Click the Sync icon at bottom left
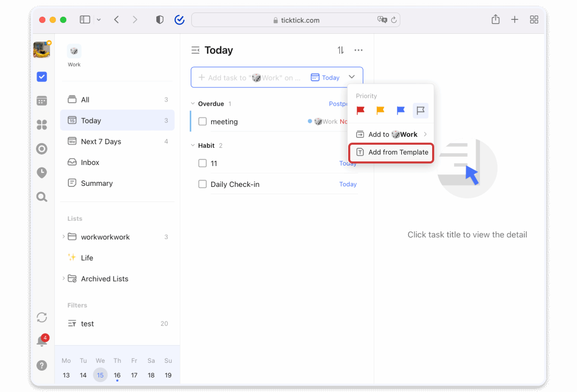Image resolution: width=577 pixels, height=392 pixels. click(x=42, y=317)
